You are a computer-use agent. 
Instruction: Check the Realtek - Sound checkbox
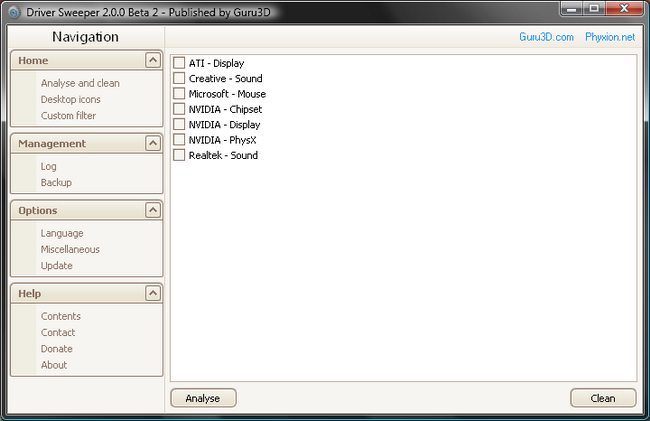[179, 155]
